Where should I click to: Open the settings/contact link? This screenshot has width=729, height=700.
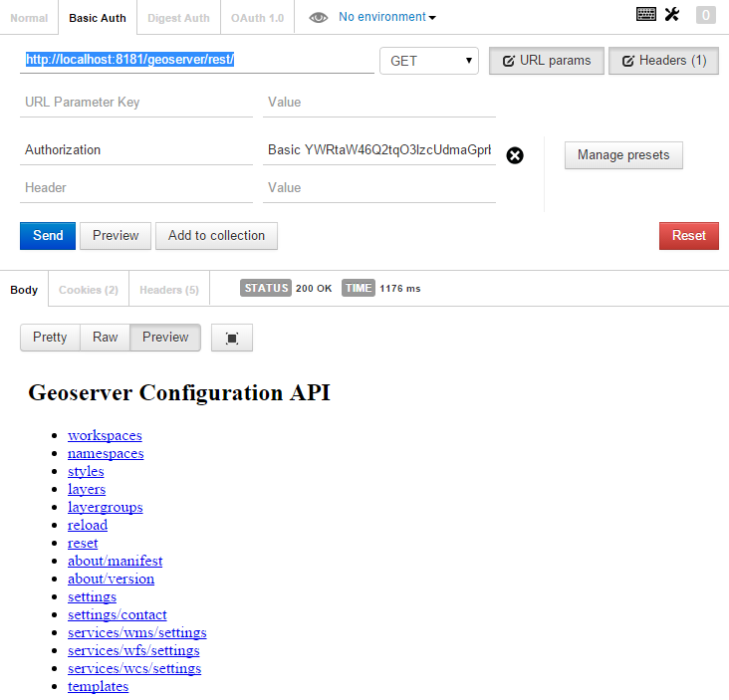118,615
